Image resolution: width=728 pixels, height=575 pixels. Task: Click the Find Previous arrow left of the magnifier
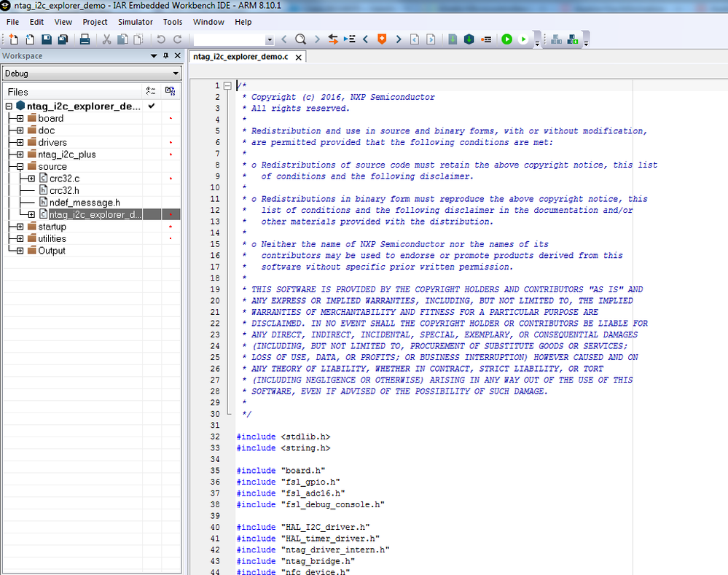(284, 39)
